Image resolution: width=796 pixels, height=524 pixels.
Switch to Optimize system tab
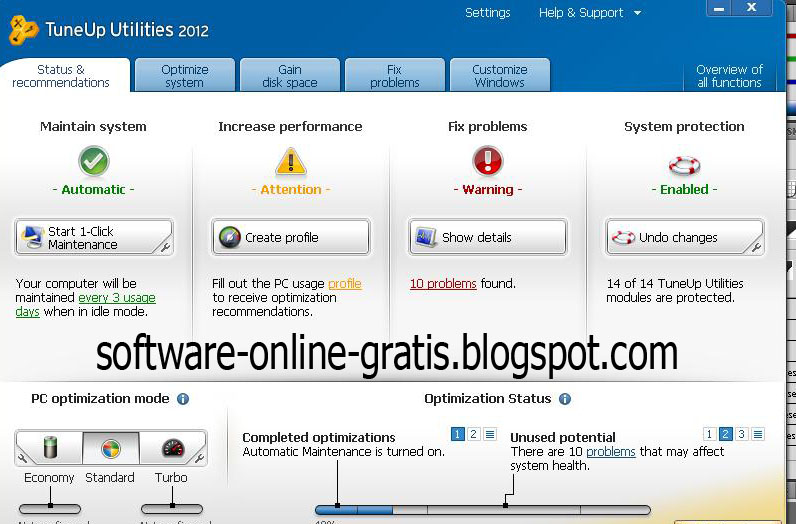click(x=185, y=76)
